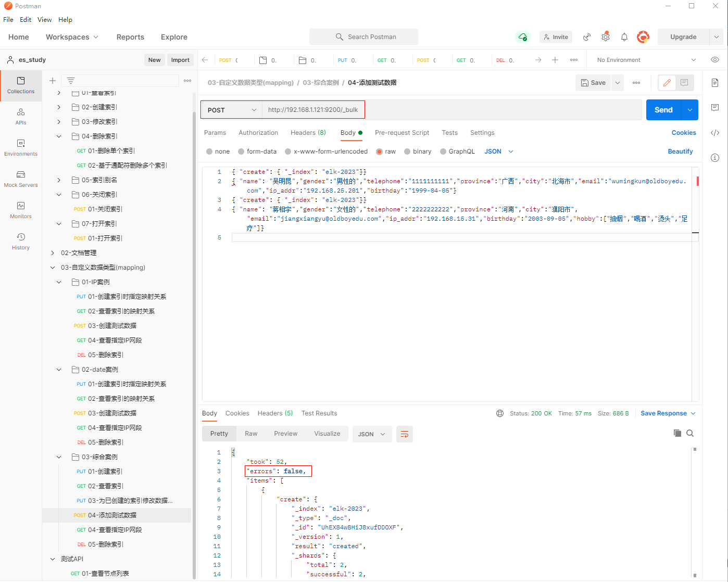Open the code snippet icon on right sidebar
Screen dimensions: 728x582
715,133
